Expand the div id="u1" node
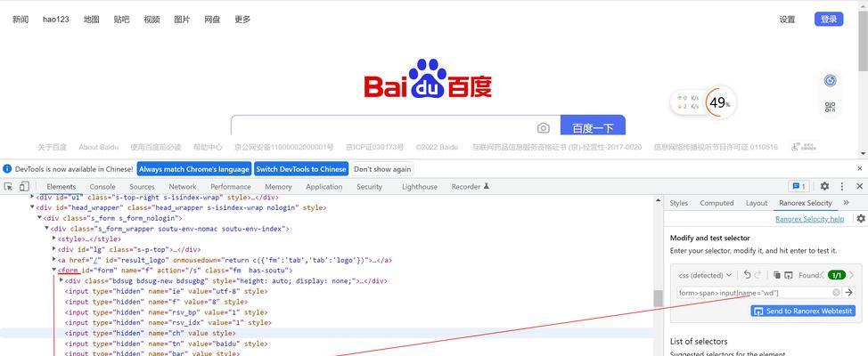The image size is (868, 356). tap(32, 198)
